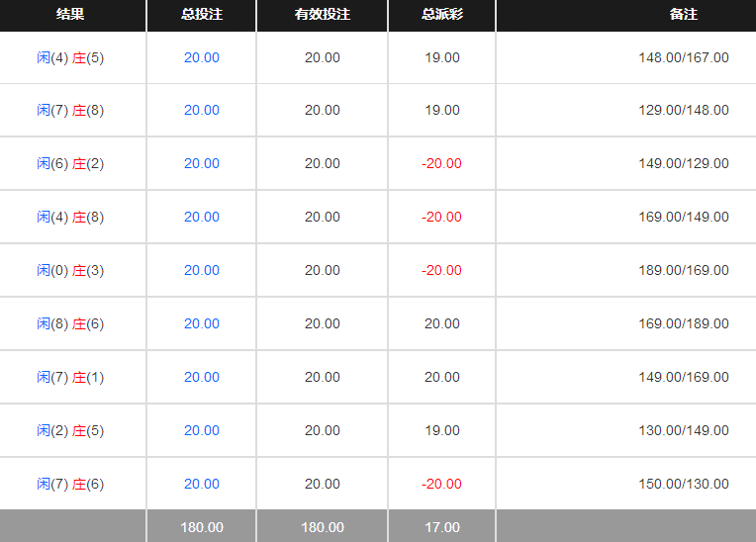Click red payout -20.00 in 闲(0) 庄(3) row
This screenshot has height=542, width=756.
[x=441, y=271]
